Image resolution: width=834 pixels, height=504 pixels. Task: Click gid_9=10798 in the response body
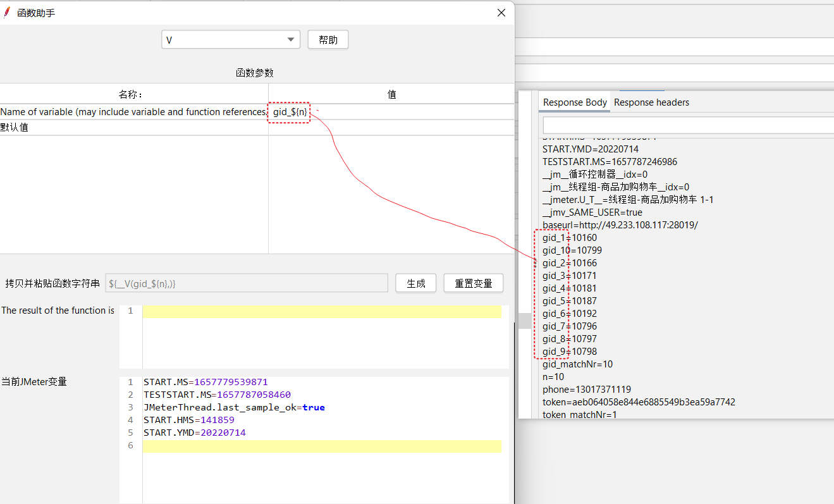569,352
